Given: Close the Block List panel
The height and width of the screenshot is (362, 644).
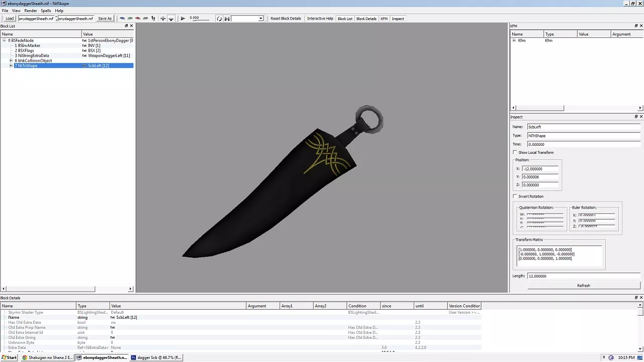Looking at the screenshot, I should 131,26.
